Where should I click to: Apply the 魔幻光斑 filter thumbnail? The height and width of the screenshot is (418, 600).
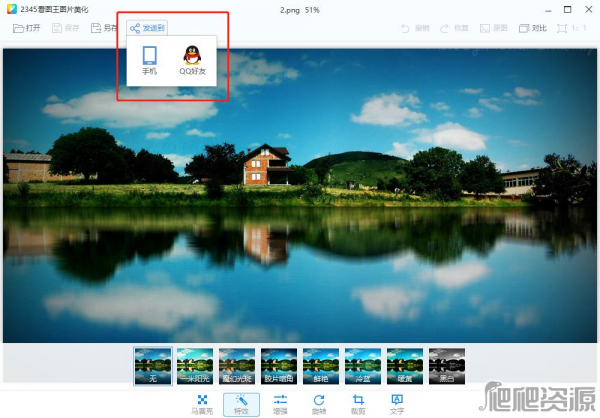coord(236,365)
